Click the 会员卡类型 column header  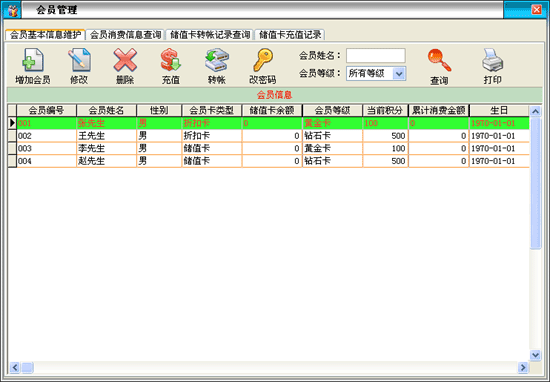[x=212, y=110]
